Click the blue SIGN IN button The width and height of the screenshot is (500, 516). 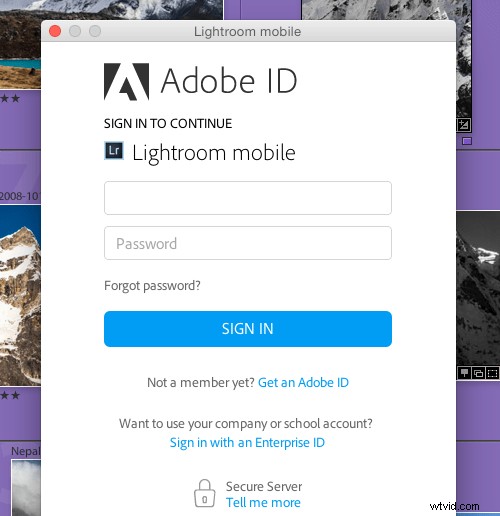click(248, 329)
